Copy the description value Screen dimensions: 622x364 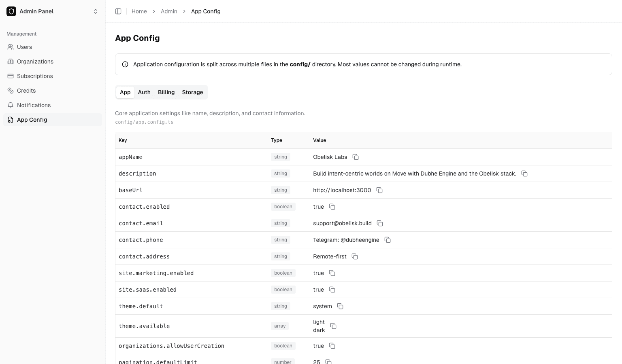point(524,174)
